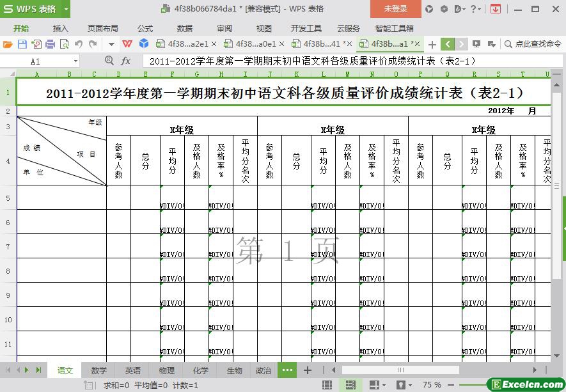
Task: Click the 点此查找命令 search box
Action: 533,44
